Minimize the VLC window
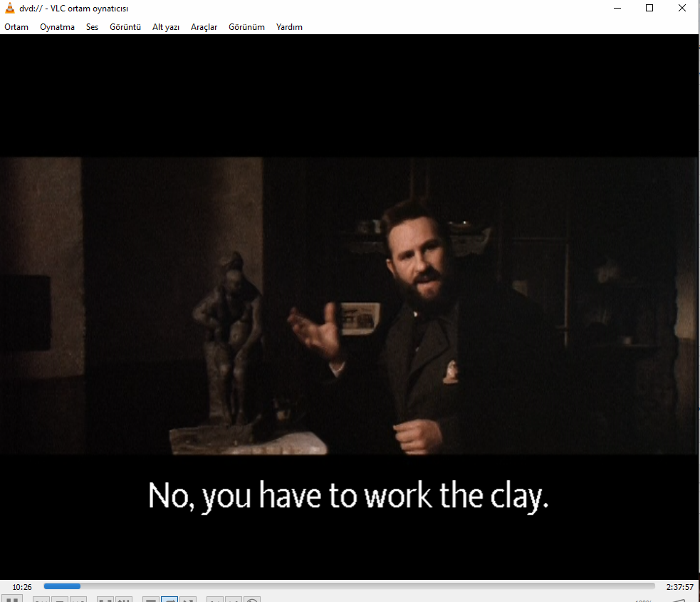This screenshot has width=700, height=602. (617, 8)
